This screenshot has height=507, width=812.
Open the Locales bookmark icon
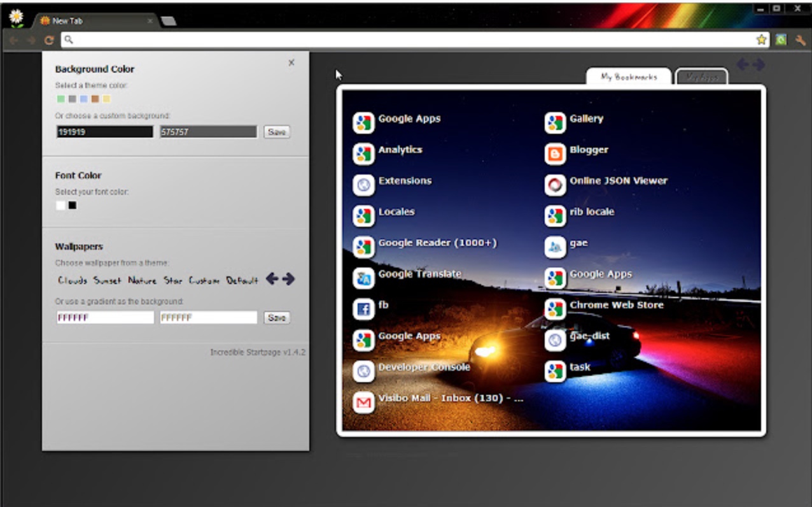tap(363, 216)
